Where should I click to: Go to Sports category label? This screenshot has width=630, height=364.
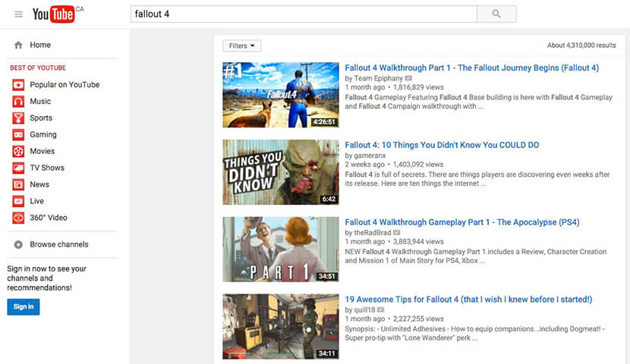[x=41, y=118]
